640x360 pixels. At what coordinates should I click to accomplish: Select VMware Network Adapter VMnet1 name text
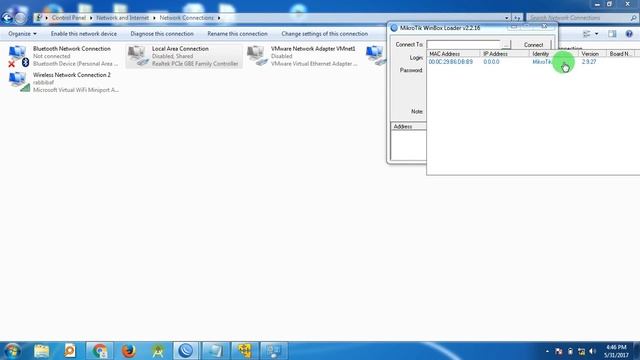coord(313,49)
